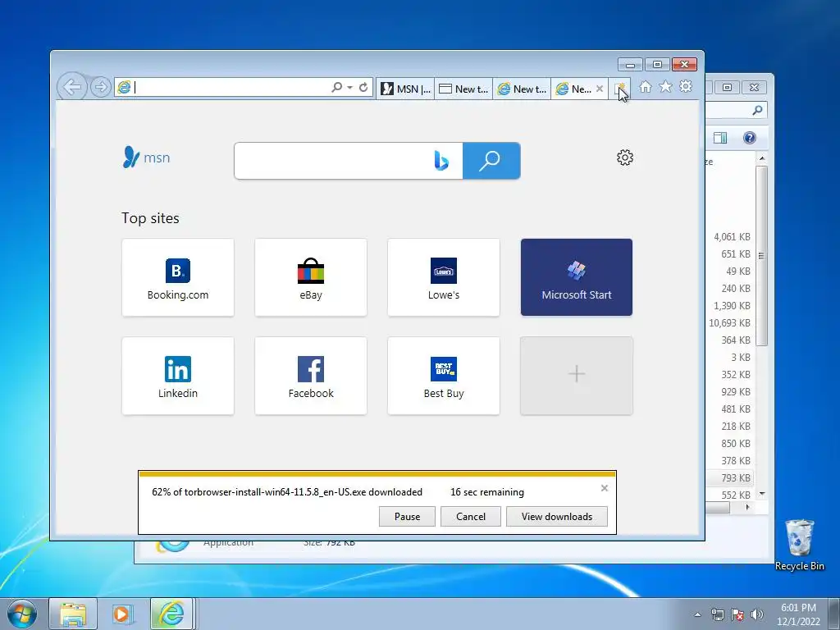Open the IE Tools gear menu
The image size is (840, 630).
tap(686, 86)
